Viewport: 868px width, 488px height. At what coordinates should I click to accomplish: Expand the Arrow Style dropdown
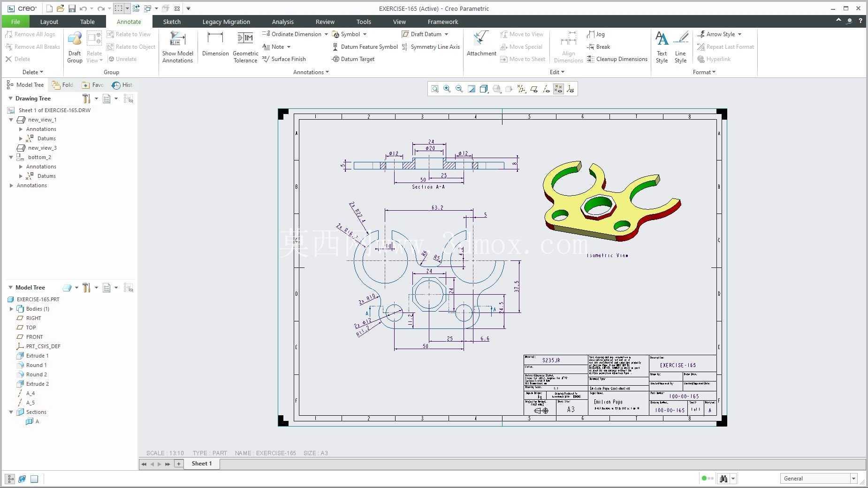click(739, 34)
